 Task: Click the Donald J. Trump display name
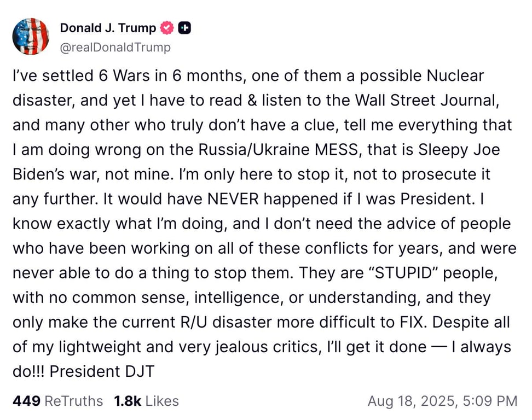pos(107,27)
